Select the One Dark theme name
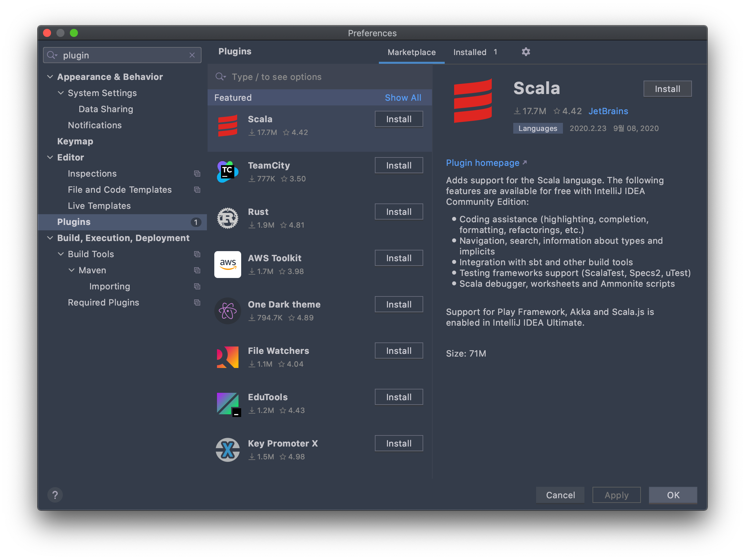The image size is (745, 560). [x=284, y=305]
